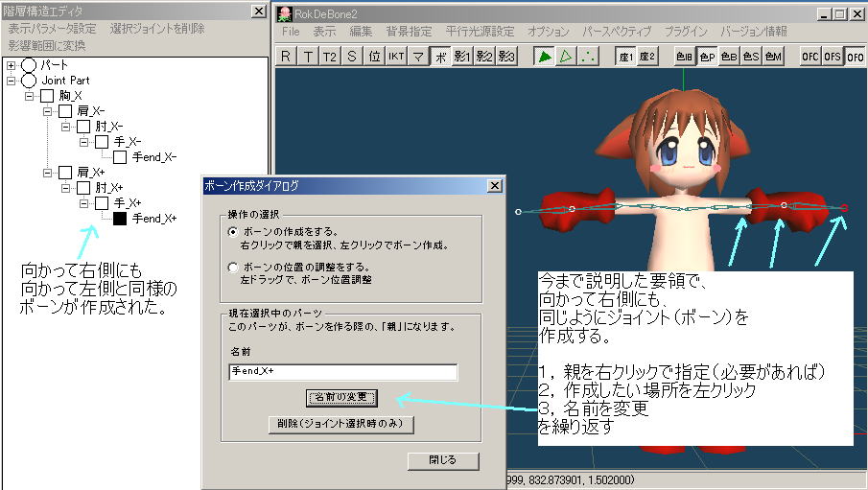Click the T2 toolbar button
868x490 pixels.
330,56
